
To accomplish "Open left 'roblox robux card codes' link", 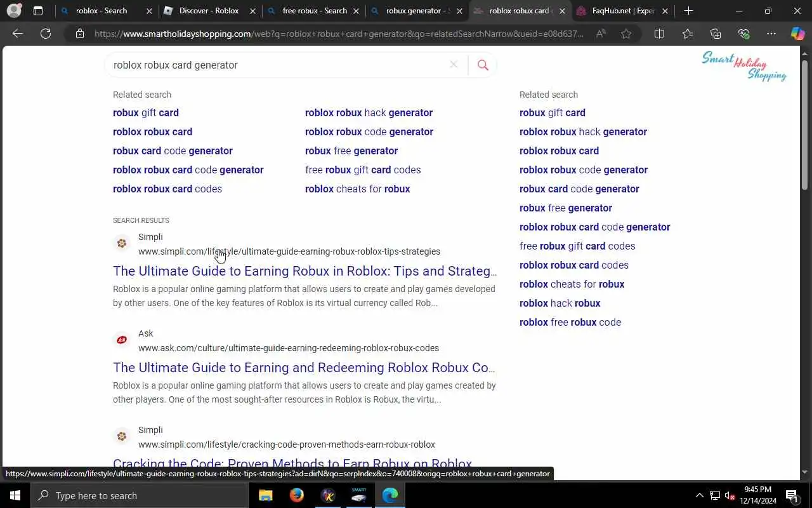I will pyautogui.click(x=167, y=189).
